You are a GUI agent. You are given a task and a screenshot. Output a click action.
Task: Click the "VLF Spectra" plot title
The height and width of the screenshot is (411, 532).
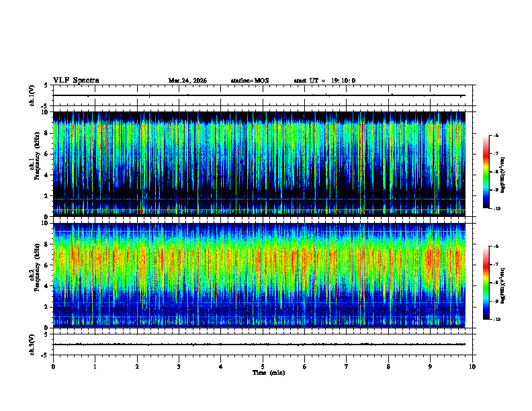tap(76, 81)
